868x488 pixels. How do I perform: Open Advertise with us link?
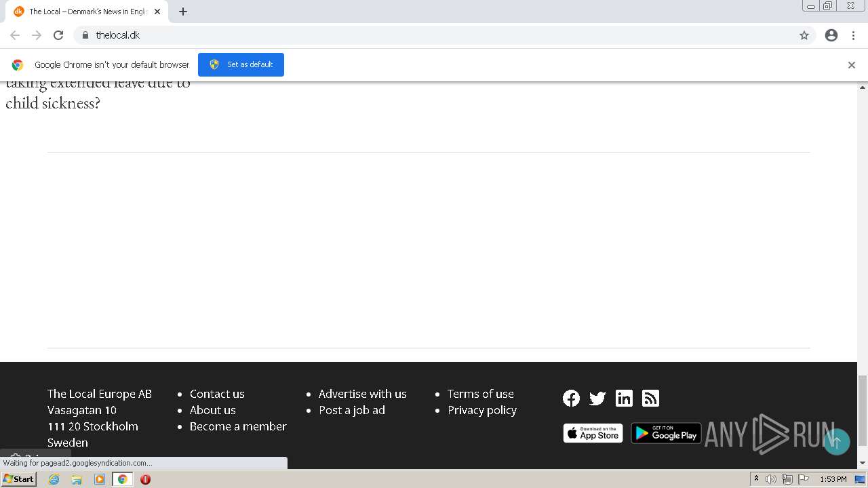click(363, 394)
